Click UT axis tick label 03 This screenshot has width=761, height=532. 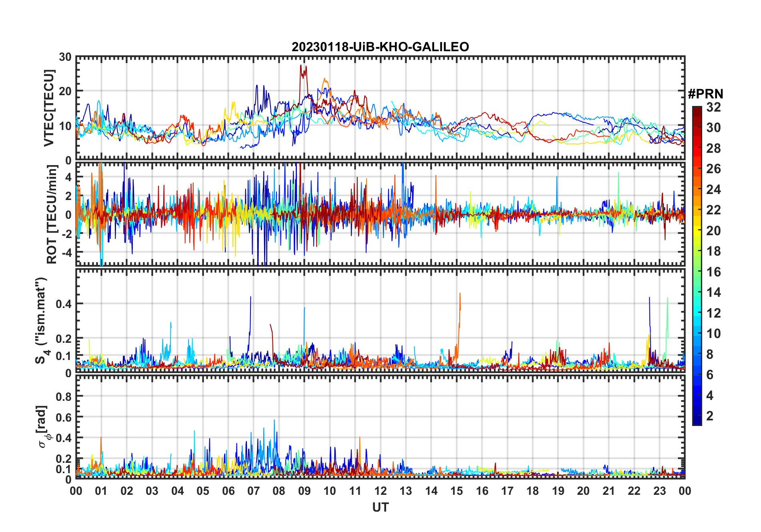click(x=152, y=491)
